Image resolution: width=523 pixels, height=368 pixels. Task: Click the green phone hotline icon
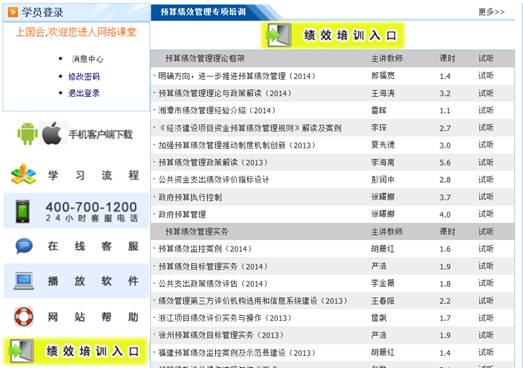pos(23,211)
